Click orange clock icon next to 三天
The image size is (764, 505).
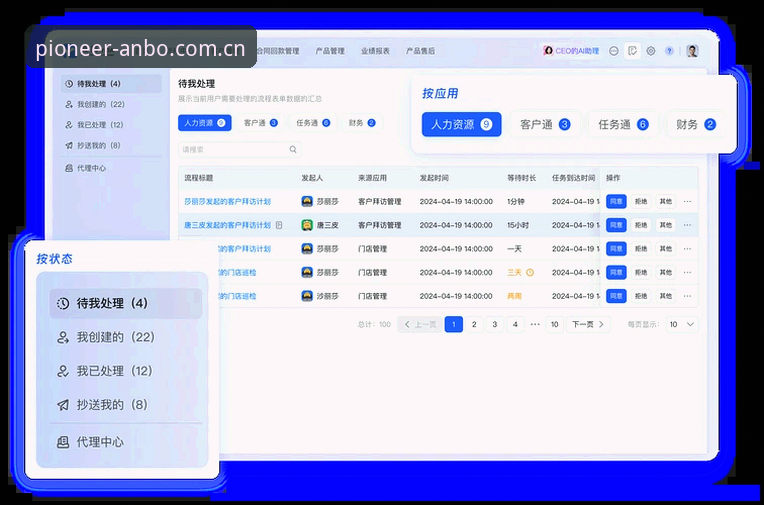pos(530,272)
